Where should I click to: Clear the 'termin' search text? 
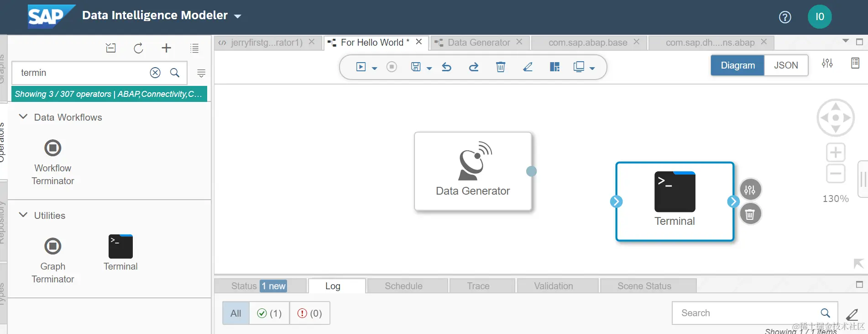[155, 73]
